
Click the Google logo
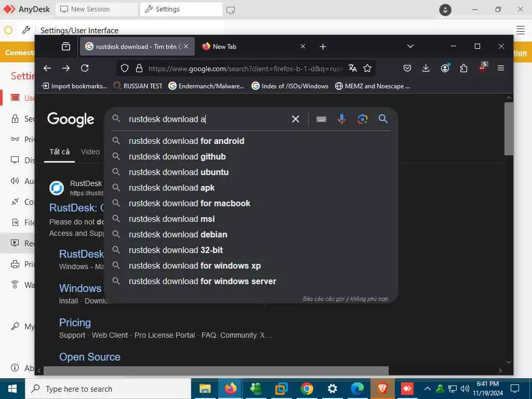click(71, 119)
